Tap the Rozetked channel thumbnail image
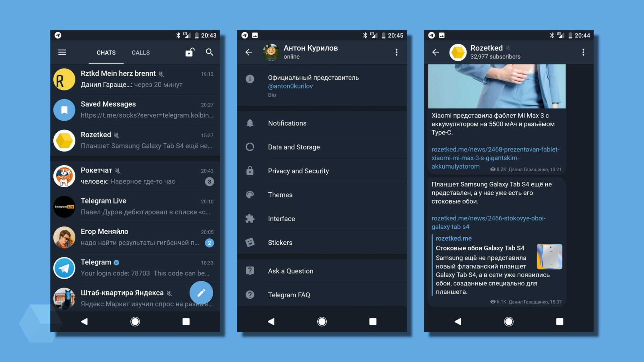 (458, 52)
